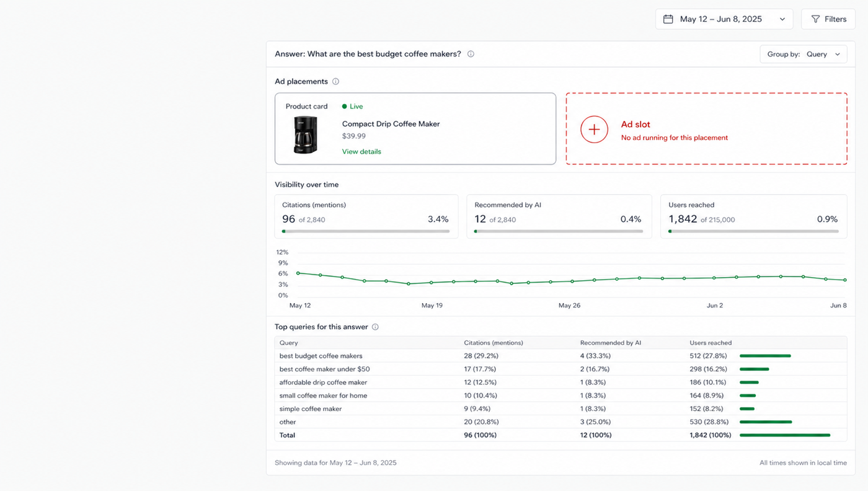This screenshot has width=868, height=491.
Task: Click info icon beside Top queries heading
Action: pos(375,327)
